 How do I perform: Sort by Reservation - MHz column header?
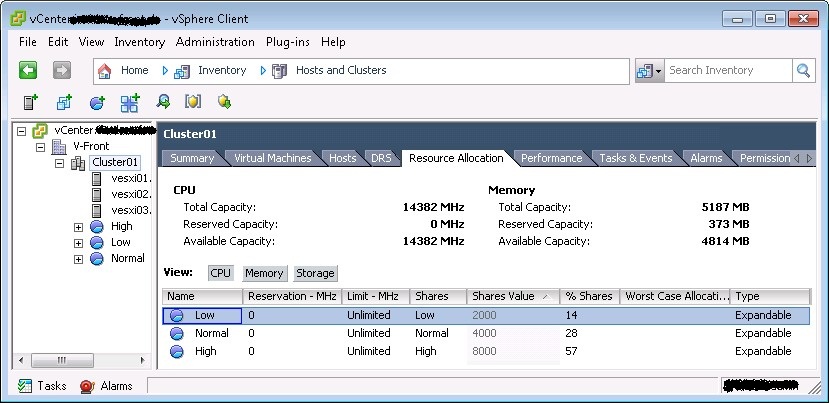click(292, 296)
